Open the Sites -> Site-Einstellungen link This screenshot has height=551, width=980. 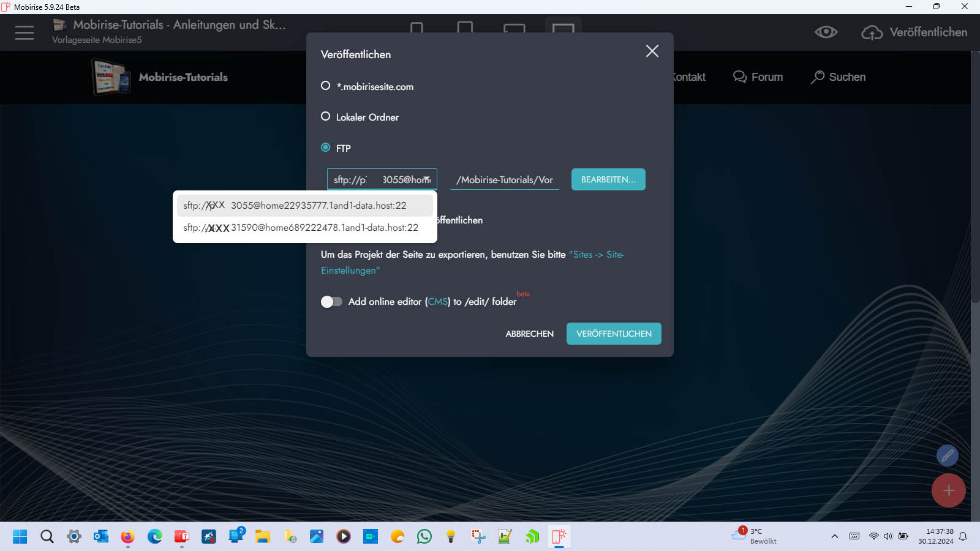click(x=598, y=255)
